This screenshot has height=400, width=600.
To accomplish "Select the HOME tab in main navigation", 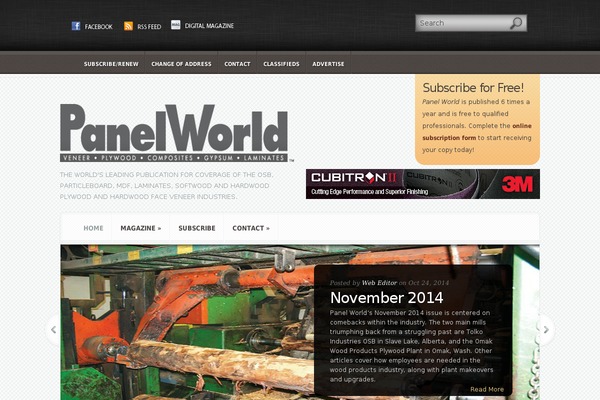I will tap(93, 228).
